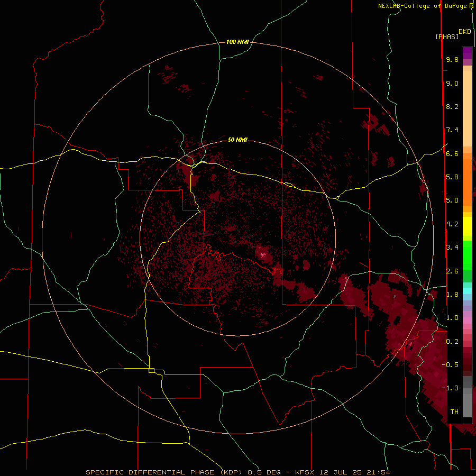Click the DKD label above the scale
The image size is (476, 476).
[x=465, y=32]
